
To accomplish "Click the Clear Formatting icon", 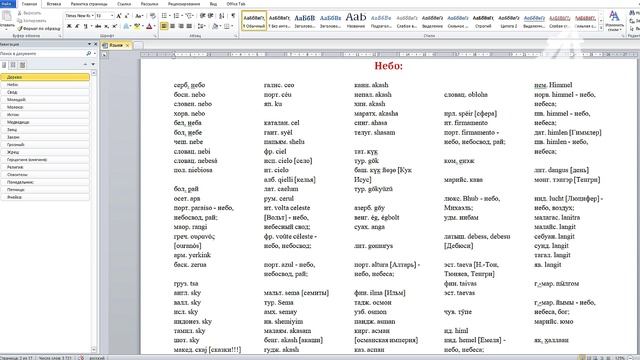I will coord(153,16).
